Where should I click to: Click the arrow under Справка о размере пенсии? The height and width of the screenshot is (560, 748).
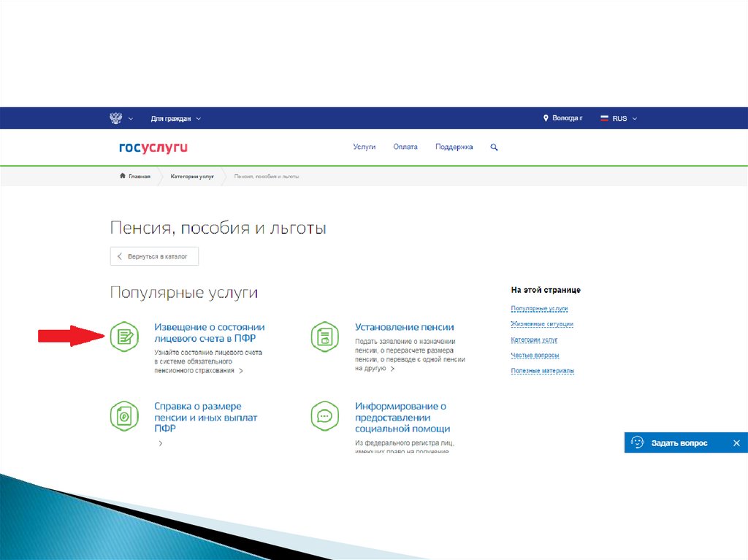tap(160, 443)
